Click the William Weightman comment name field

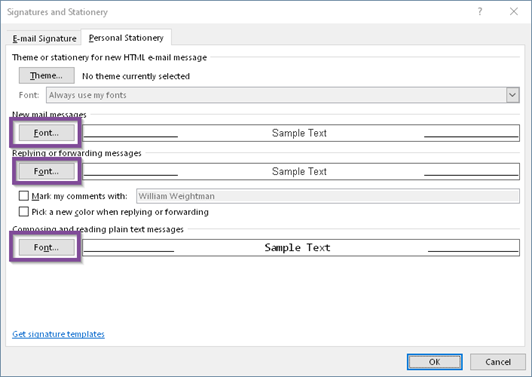328,196
